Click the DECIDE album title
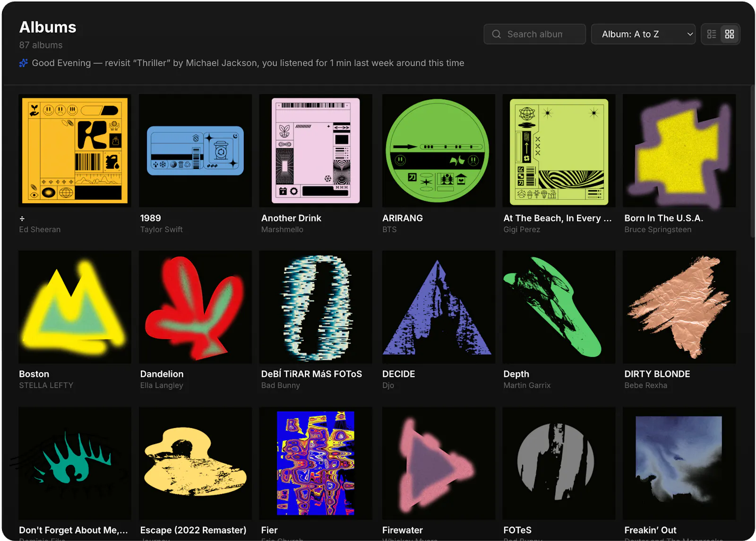The height and width of the screenshot is (541, 756). (x=398, y=374)
